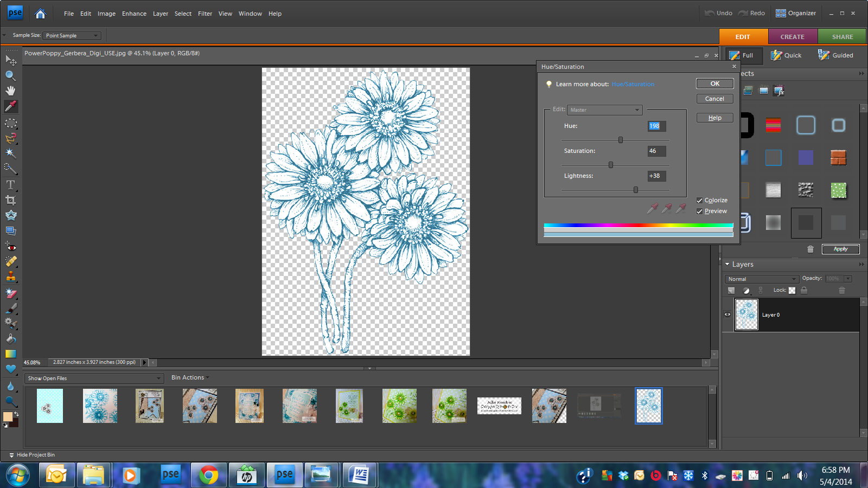Click the Saturation slider handle
Screen dimensions: 868x488
[611, 165]
